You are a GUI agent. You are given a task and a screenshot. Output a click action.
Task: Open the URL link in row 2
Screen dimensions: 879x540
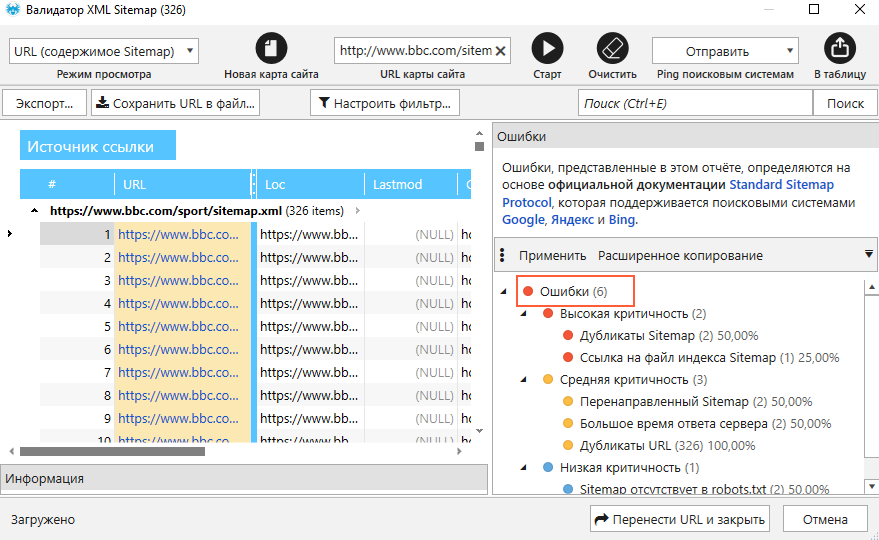(178, 257)
